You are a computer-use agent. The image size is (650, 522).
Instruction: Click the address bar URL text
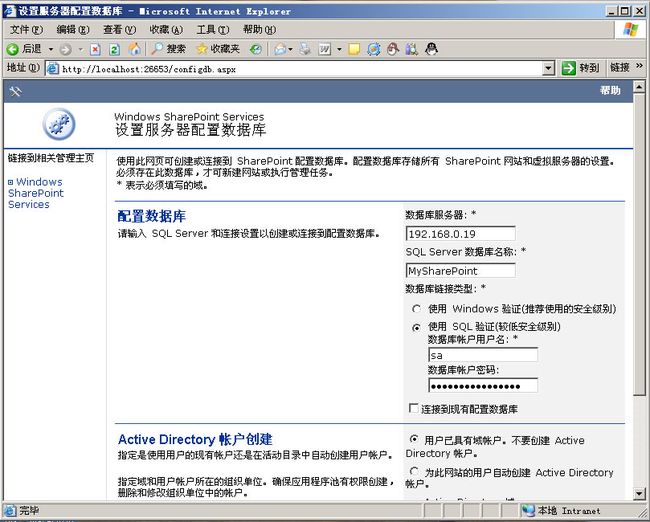pos(149,69)
